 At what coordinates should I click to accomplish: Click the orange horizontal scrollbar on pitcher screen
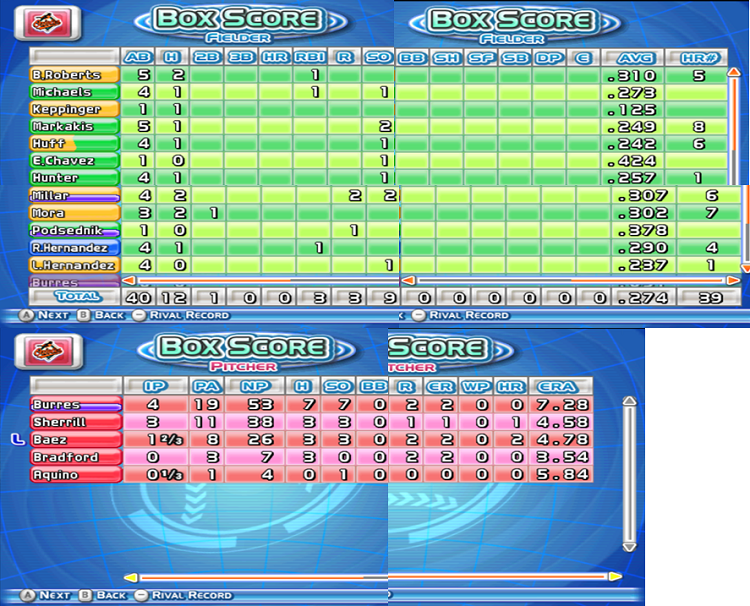pos(373,577)
